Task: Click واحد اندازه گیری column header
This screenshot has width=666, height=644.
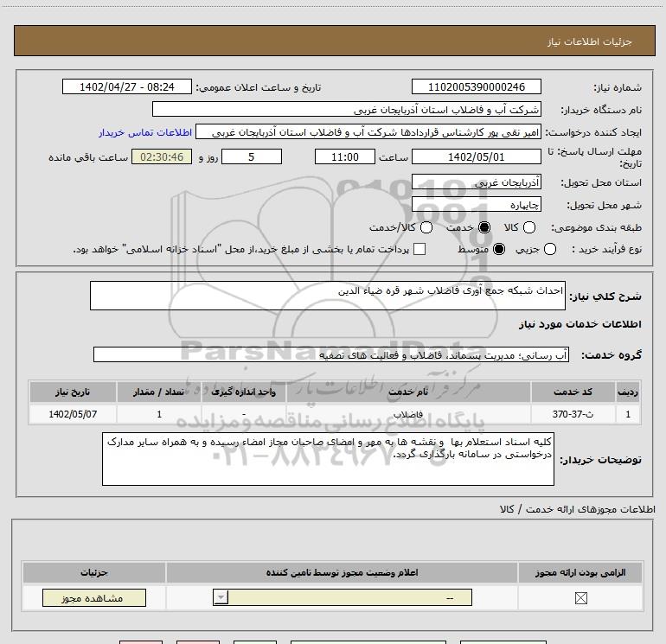Action: click(243, 392)
